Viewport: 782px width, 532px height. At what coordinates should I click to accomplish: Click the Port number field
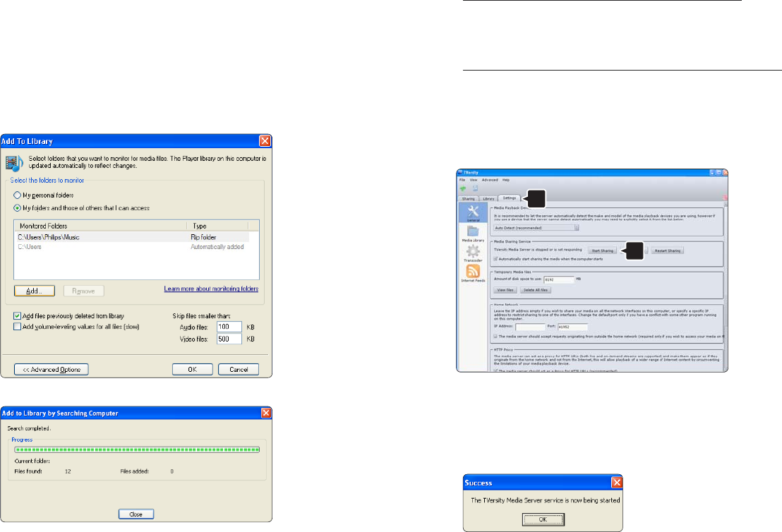(572, 327)
